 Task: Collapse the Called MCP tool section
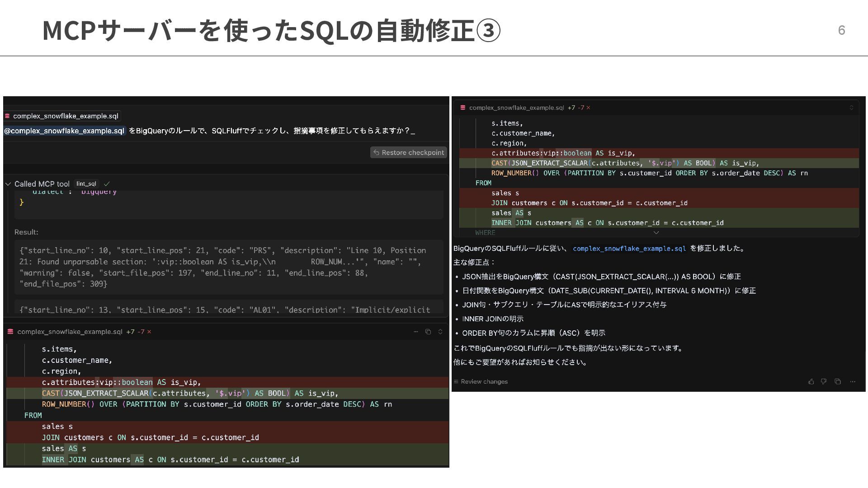pos(8,184)
